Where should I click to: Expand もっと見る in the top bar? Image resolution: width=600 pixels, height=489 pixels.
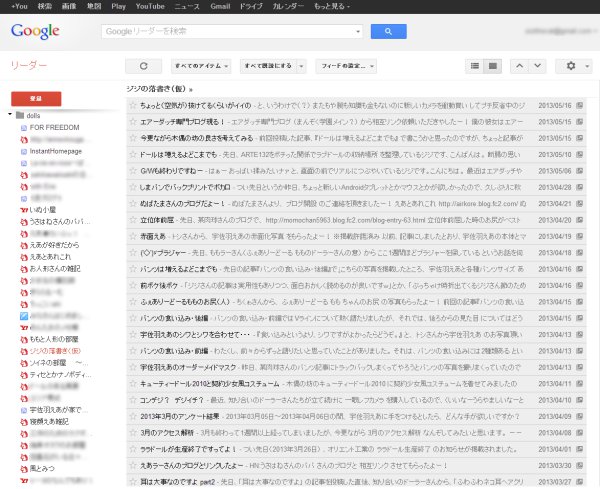pos(331,7)
